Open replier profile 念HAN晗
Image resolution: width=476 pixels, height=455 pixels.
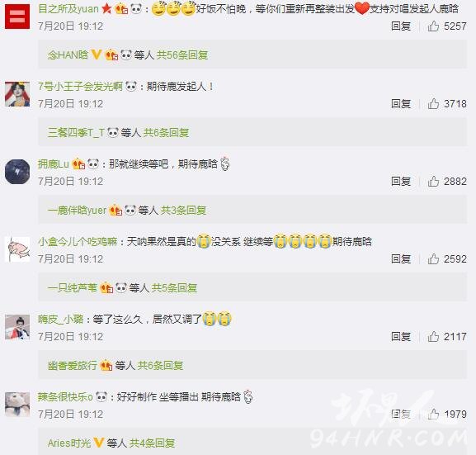(x=68, y=55)
